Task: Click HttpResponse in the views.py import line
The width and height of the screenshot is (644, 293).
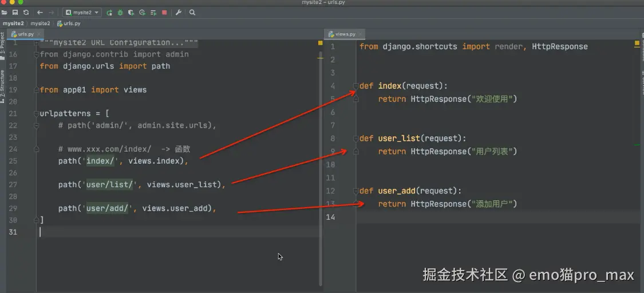Action: tap(560, 46)
